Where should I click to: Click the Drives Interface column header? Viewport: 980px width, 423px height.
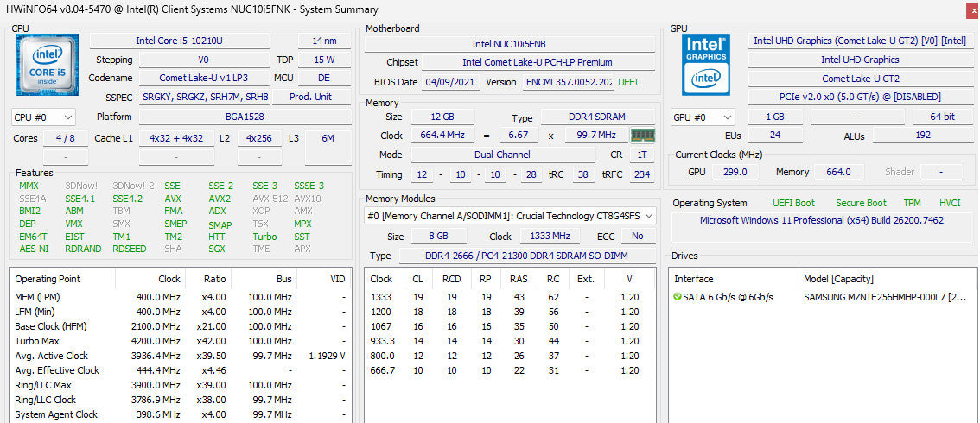tap(734, 279)
